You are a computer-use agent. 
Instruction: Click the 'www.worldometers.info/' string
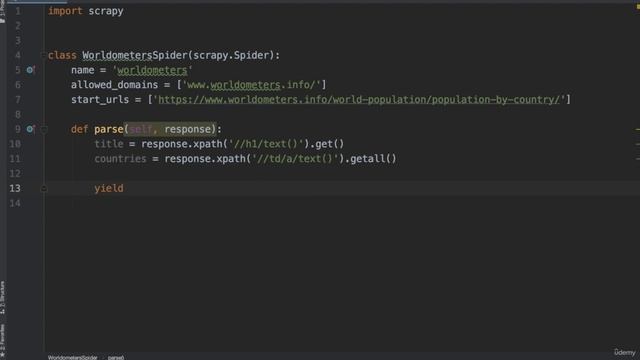(251, 85)
